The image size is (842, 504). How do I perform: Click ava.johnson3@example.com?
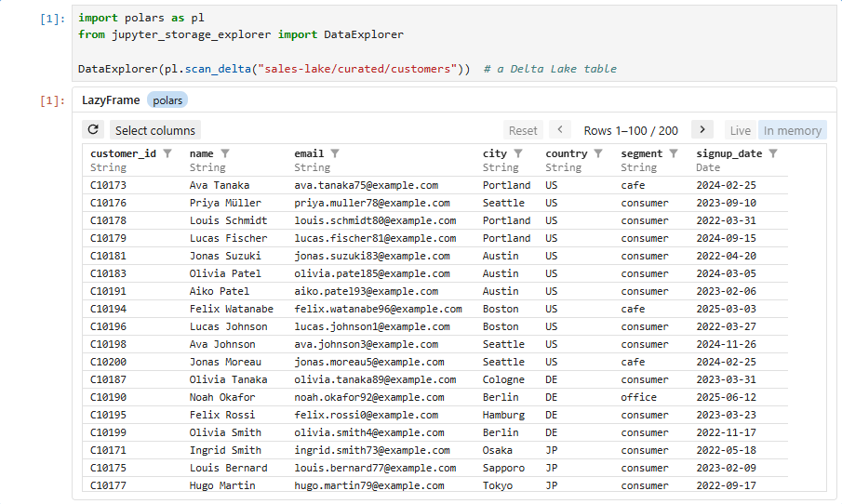pyautogui.click(x=366, y=345)
